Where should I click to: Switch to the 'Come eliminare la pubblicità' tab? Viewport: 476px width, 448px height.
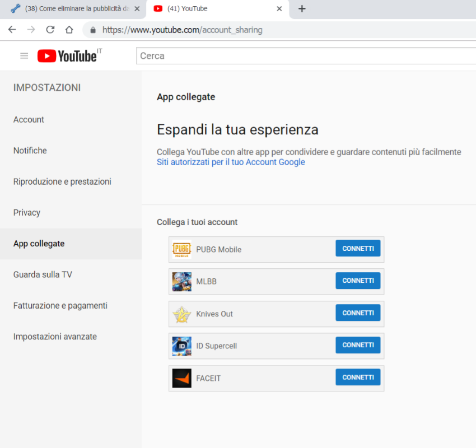(73, 9)
